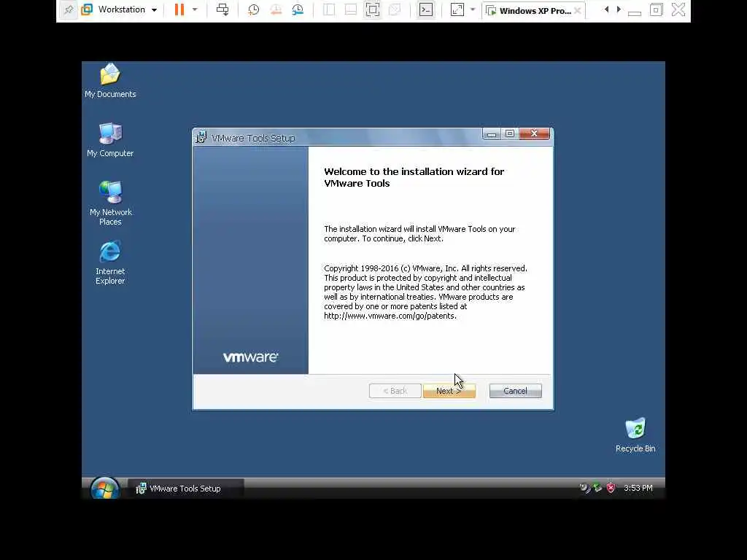Click the patents URL text
This screenshot has width=747, height=560.
click(390, 316)
